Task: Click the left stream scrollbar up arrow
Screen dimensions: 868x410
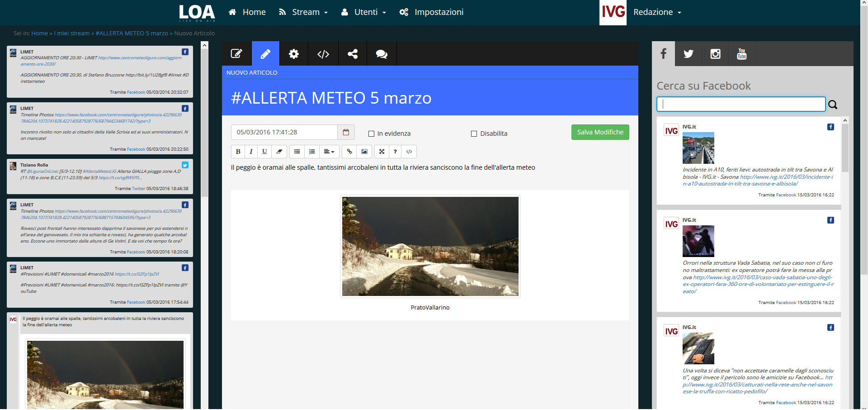Action: (204, 45)
